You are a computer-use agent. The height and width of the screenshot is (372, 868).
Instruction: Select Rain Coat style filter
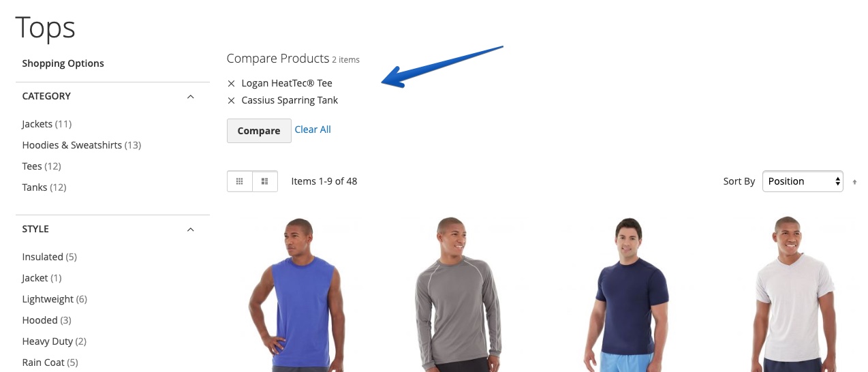point(50,362)
